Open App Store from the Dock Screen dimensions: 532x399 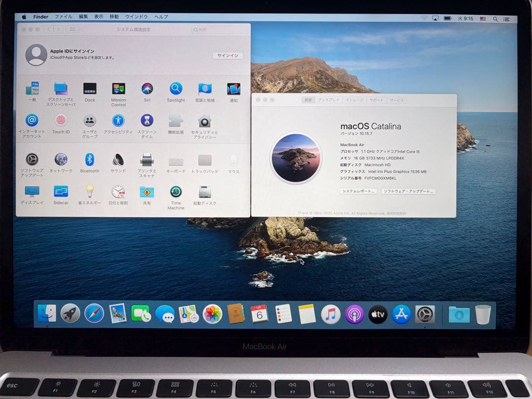[x=401, y=314]
